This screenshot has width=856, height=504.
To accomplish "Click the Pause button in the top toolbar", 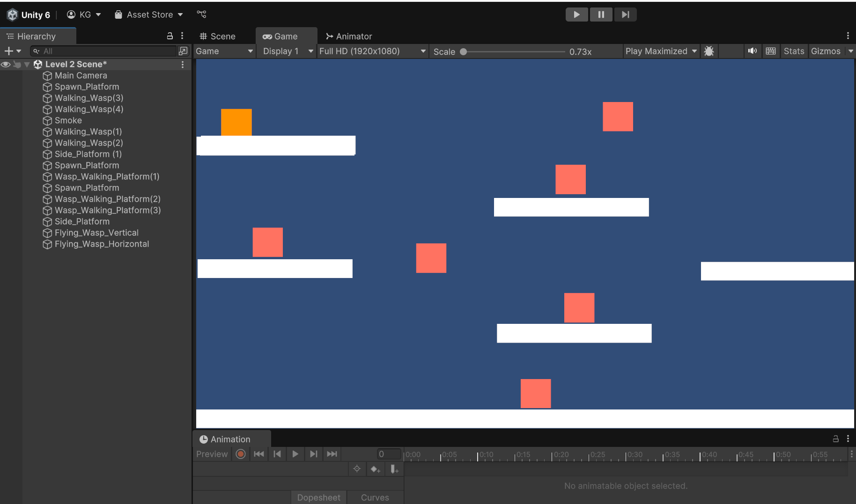I will coord(601,15).
